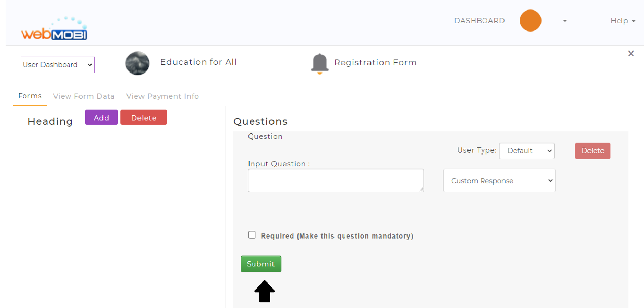Open the Custom Response dropdown
Screen dimensions: 644x308
pos(499,180)
